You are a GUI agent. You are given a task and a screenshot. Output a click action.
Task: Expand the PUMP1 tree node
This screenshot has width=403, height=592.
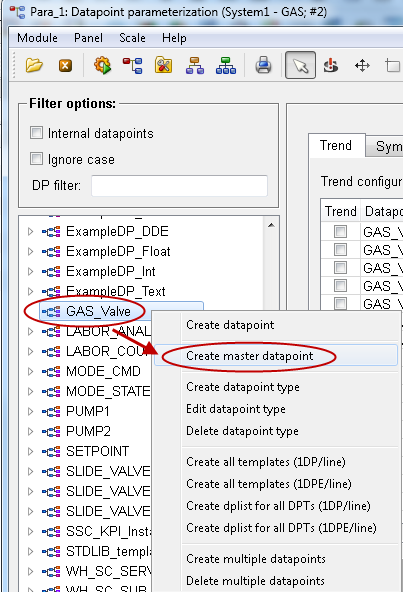[31, 411]
